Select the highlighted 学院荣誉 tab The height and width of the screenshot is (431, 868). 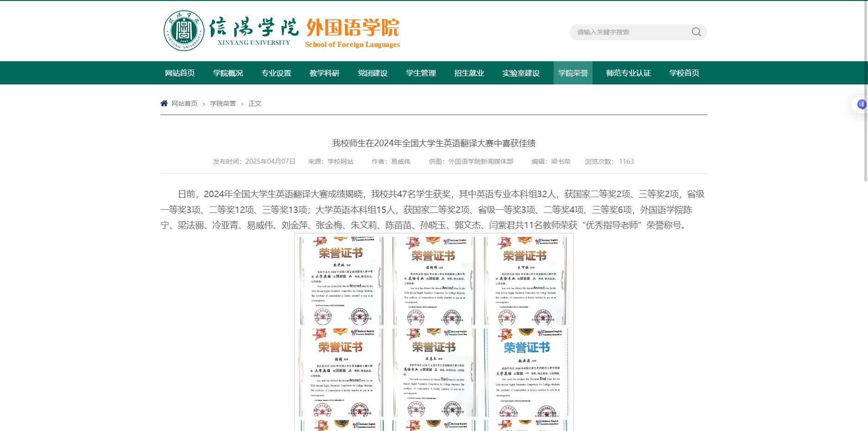click(573, 73)
